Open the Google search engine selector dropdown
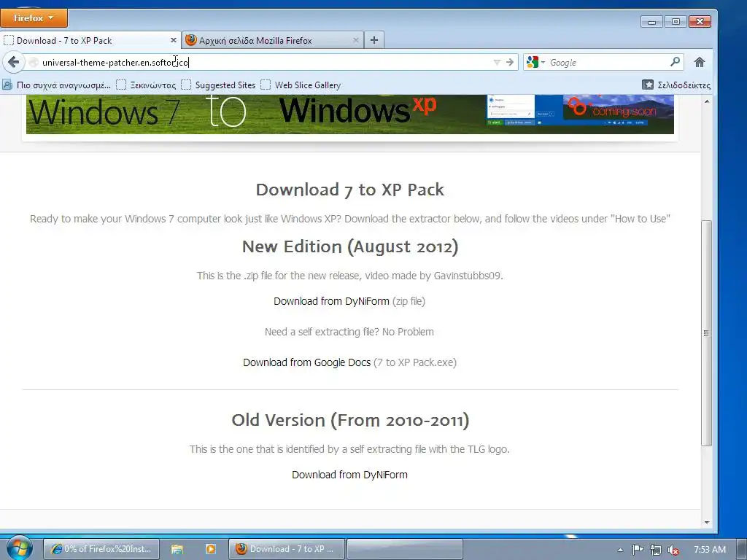The width and height of the screenshot is (747, 560). click(x=535, y=63)
